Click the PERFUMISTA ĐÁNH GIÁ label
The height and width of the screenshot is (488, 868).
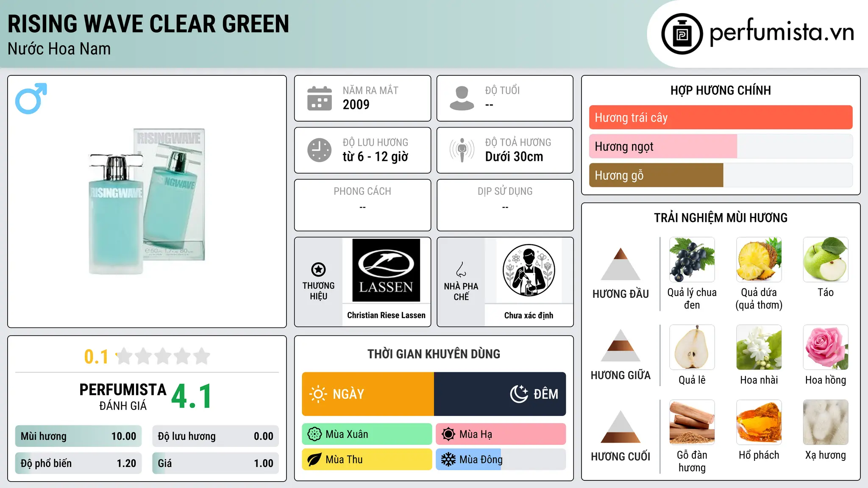tap(123, 396)
